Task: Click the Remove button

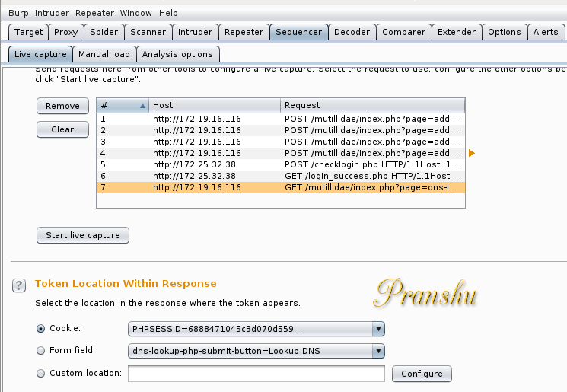Action: point(62,106)
